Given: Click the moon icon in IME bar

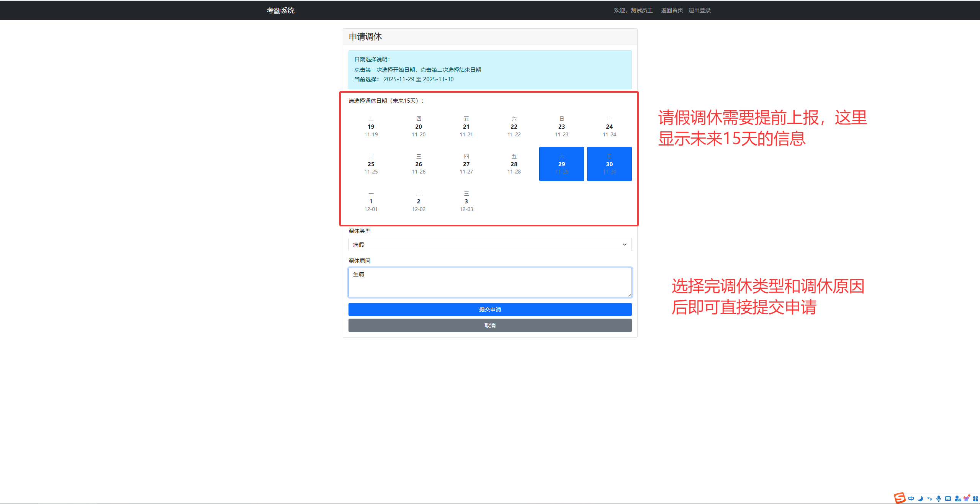Looking at the screenshot, I should point(920,499).
